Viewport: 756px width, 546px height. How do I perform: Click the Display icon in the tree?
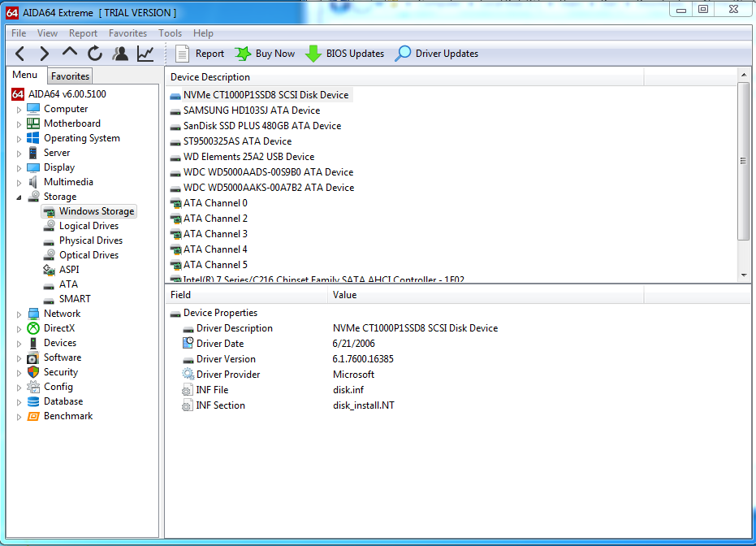[33, 167]
